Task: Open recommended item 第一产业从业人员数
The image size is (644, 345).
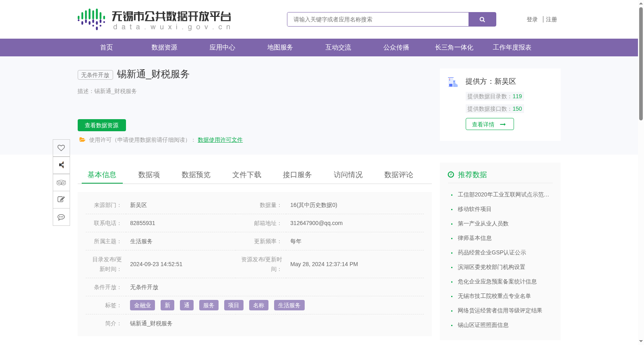Action: [x=483, y=223]
